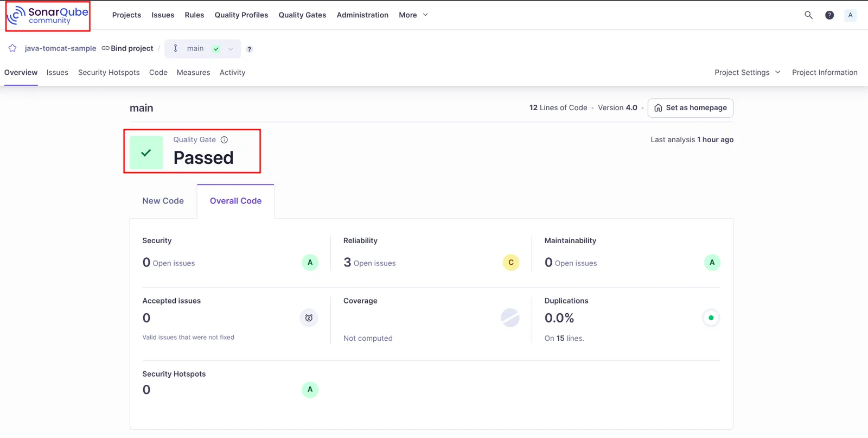Click the Bind project link

coord(127,48)
